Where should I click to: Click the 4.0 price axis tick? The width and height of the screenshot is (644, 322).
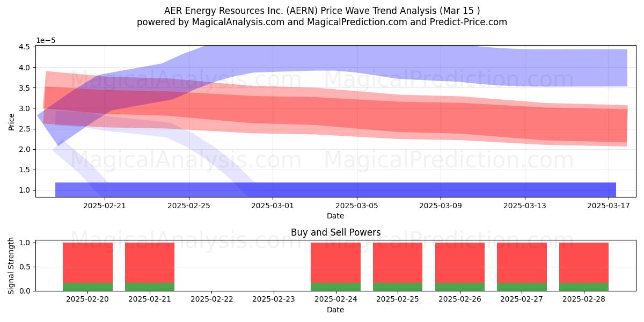click(25, 68)
